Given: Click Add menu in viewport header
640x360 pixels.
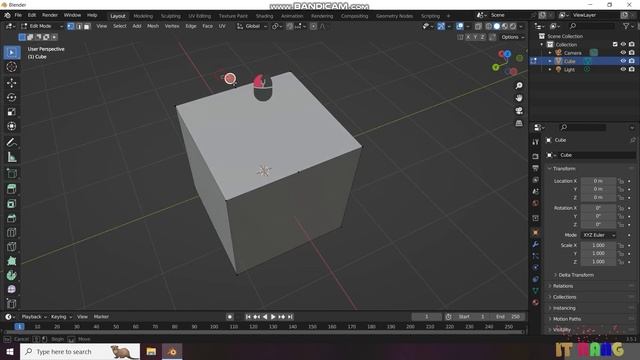Looking at the screenshot, I should pos(137,26).
